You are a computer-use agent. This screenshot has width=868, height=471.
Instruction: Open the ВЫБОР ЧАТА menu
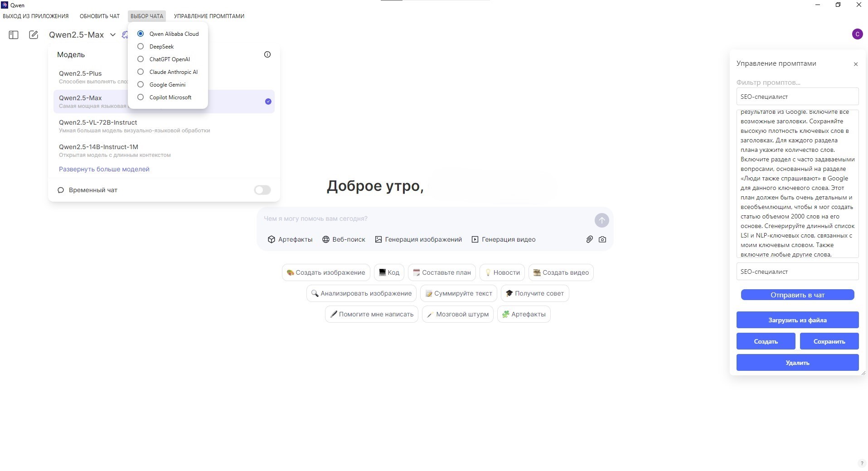point(147,16)
